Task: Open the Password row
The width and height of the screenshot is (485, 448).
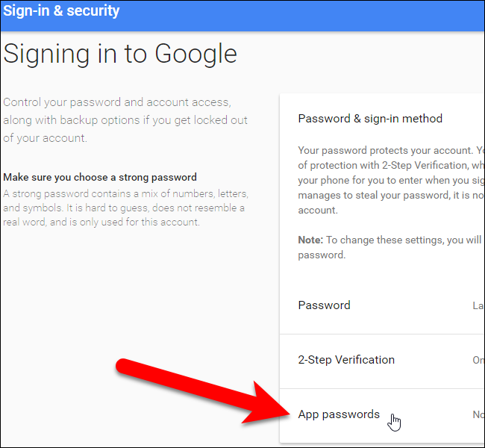Action: [x=324, y=305]
